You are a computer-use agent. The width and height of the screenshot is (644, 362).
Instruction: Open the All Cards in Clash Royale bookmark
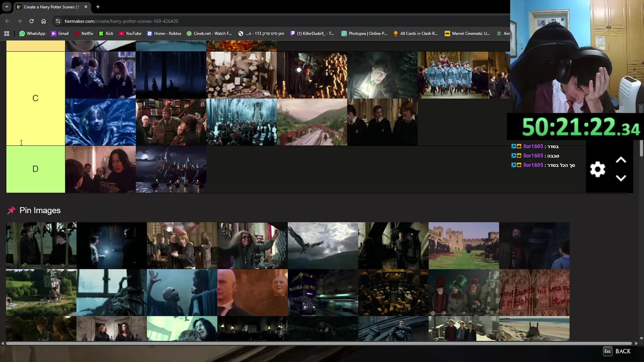click(416, 33)
